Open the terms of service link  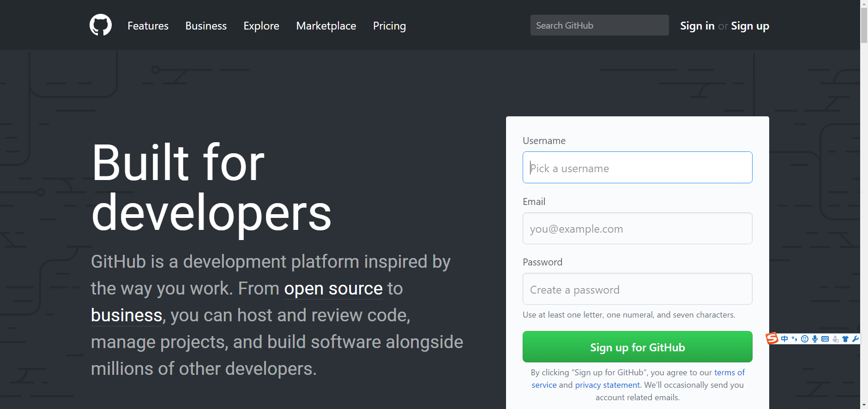pyautogui.click(x=729, y=373)
